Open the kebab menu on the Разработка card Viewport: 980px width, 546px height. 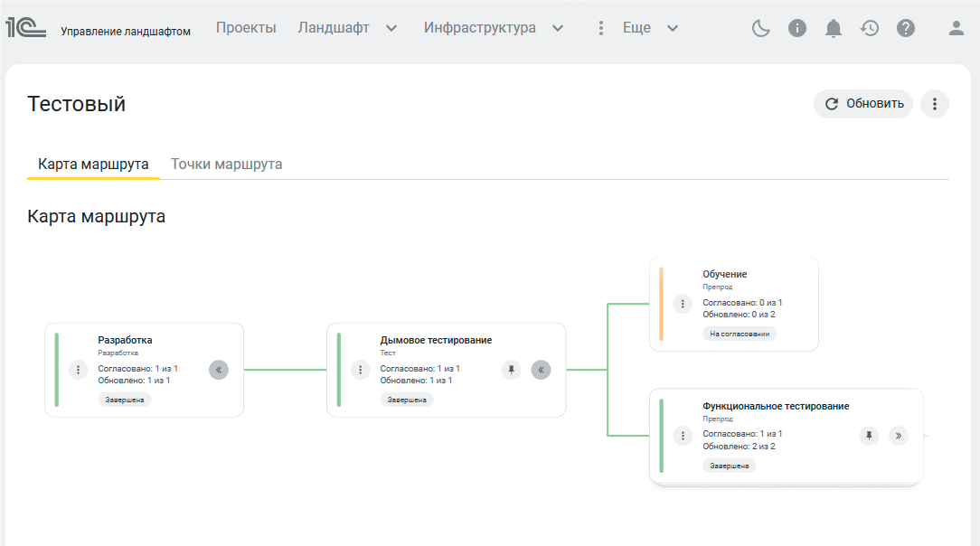[x=78, y=370]
